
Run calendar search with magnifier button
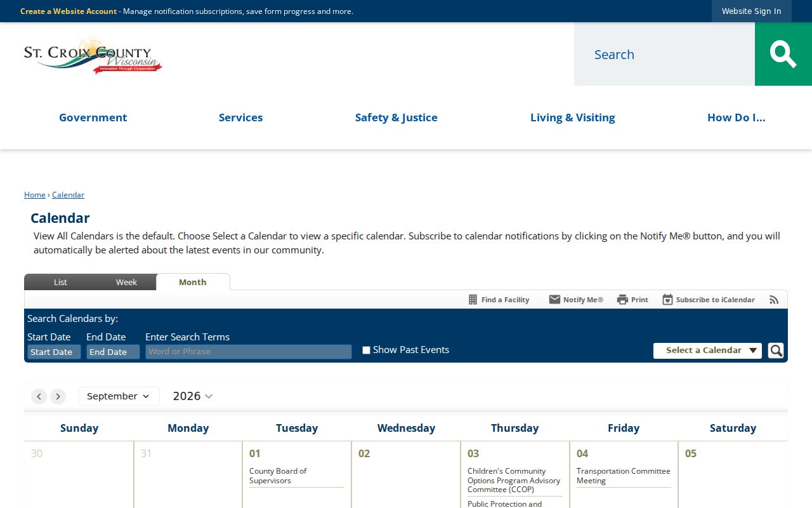776,351
